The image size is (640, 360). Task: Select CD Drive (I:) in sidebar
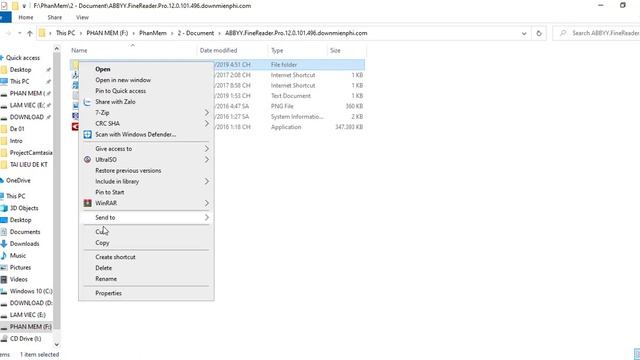click(x=25, y=338)
